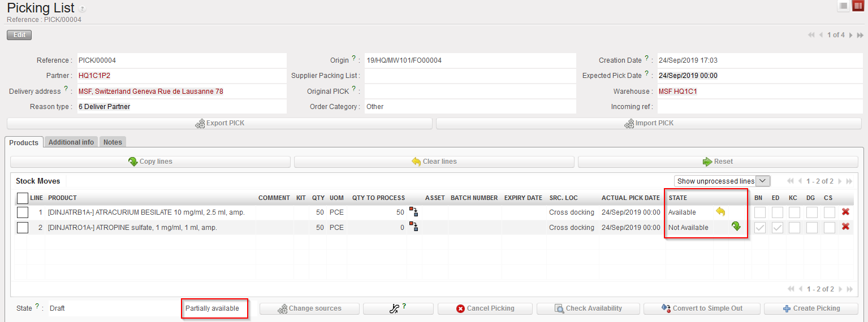Click the Edit button
Screen dimensions: 868x322
pos(19,35)
